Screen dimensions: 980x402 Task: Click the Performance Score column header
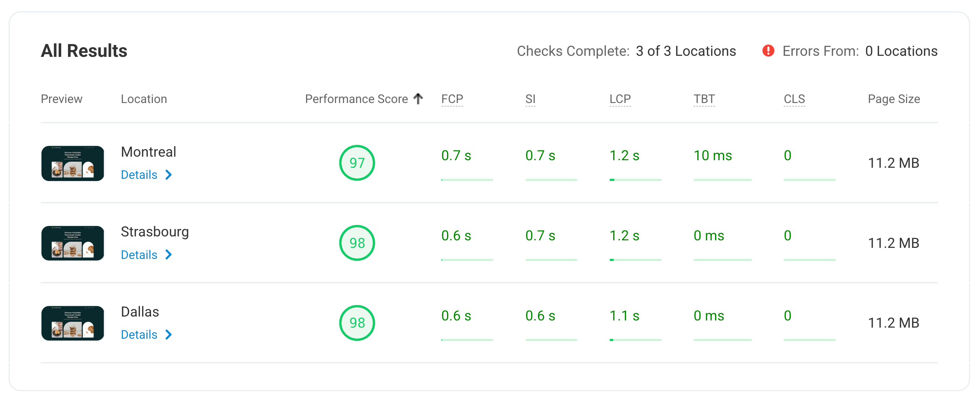355,98
